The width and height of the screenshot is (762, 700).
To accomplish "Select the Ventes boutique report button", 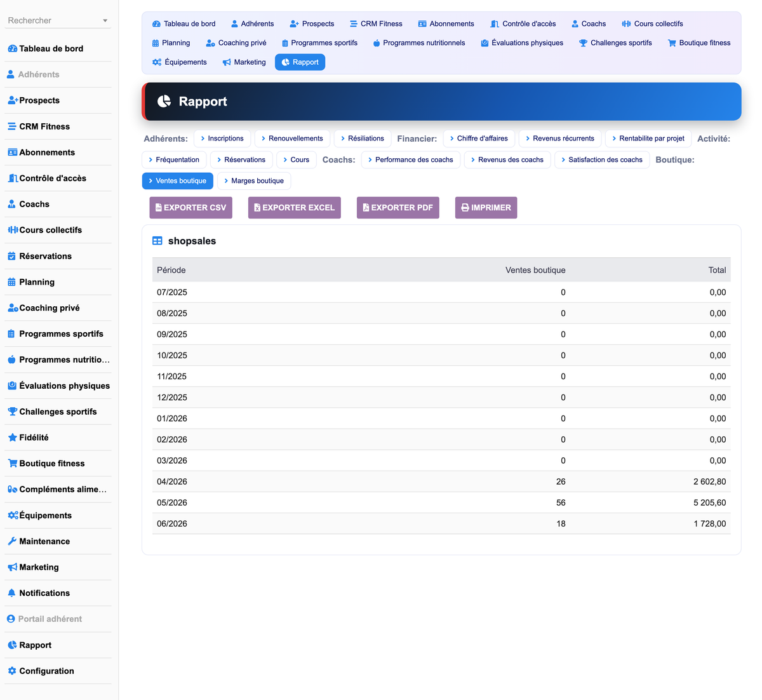I will [x=178, y=181].
